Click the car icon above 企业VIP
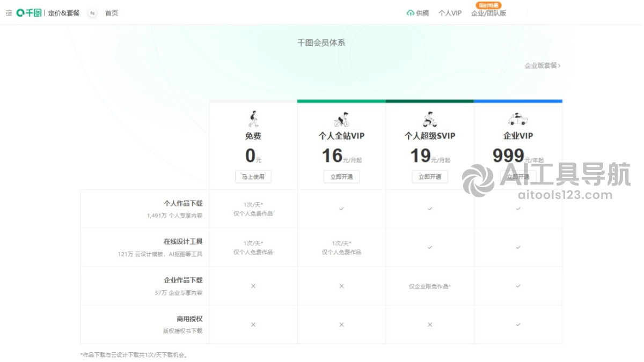Viewport: 644px width, 362px height. point(518,119)
